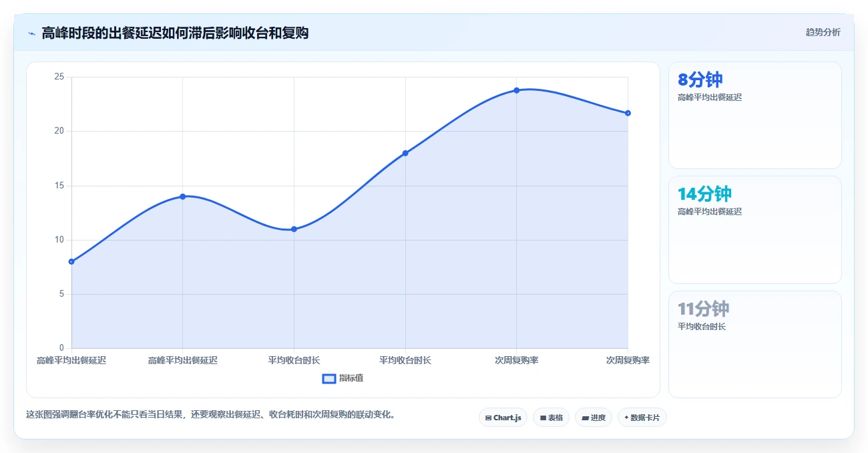The image size is (868, 453).
Task: Click the legend color box for 指标值
Action: 329,378
